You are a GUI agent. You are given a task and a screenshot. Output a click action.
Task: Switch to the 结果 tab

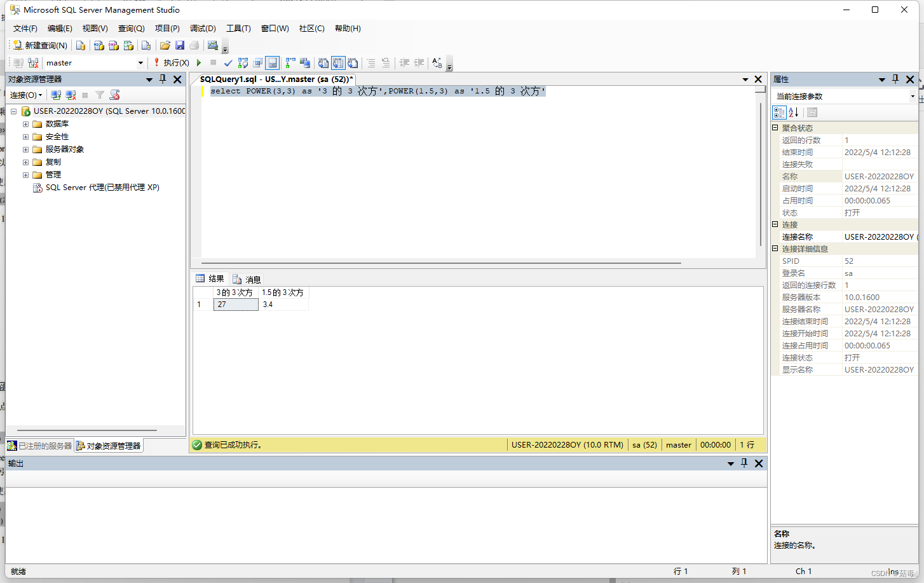click(210, 278)
